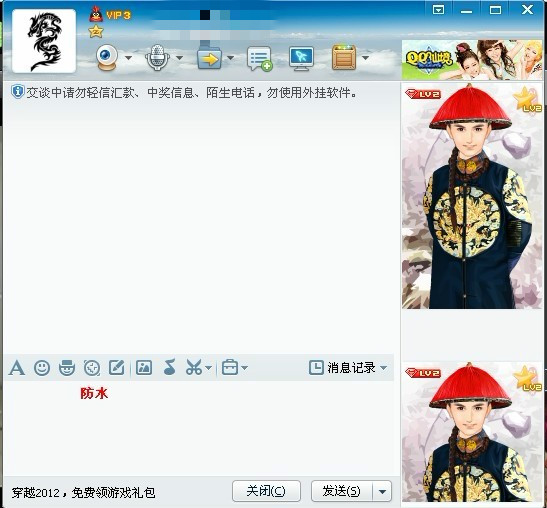Click the star level icon under VIP

coord(96,32)
